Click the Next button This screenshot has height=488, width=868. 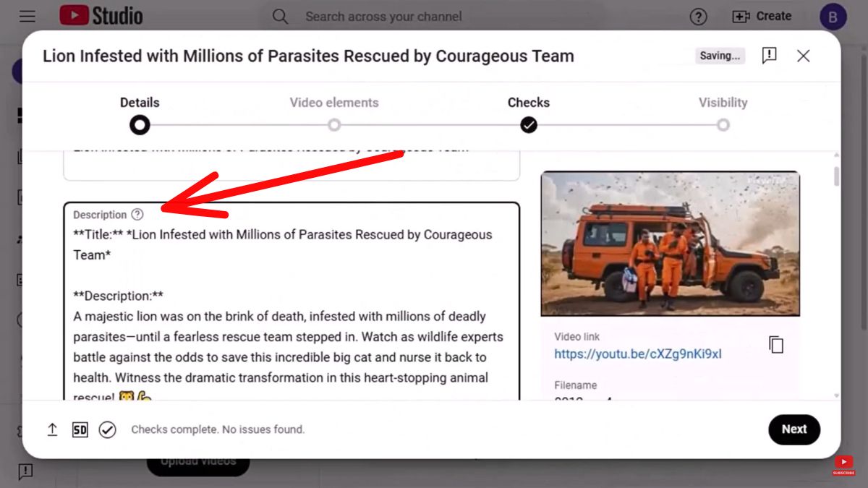[x=793, y=429]
